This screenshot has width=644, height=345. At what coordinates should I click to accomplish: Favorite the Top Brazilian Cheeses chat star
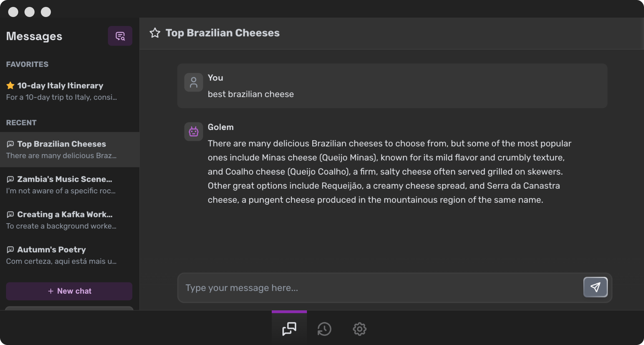click(155, 33)
